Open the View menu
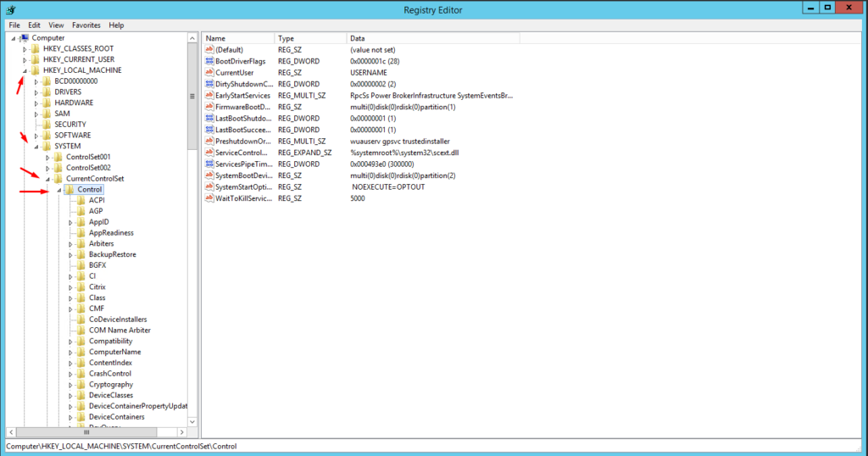Viewport: 868px width, 456px height. [56, 25]
